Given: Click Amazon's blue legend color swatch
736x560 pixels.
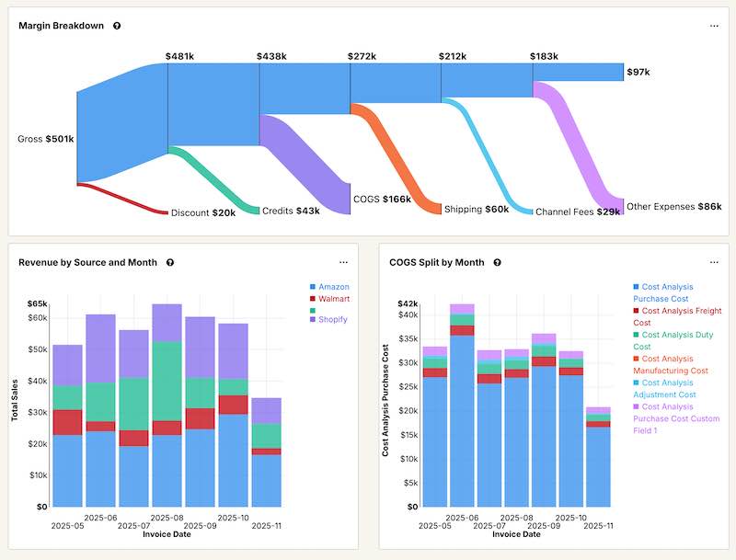Looking at the screenshot, I should pos(313,285).
